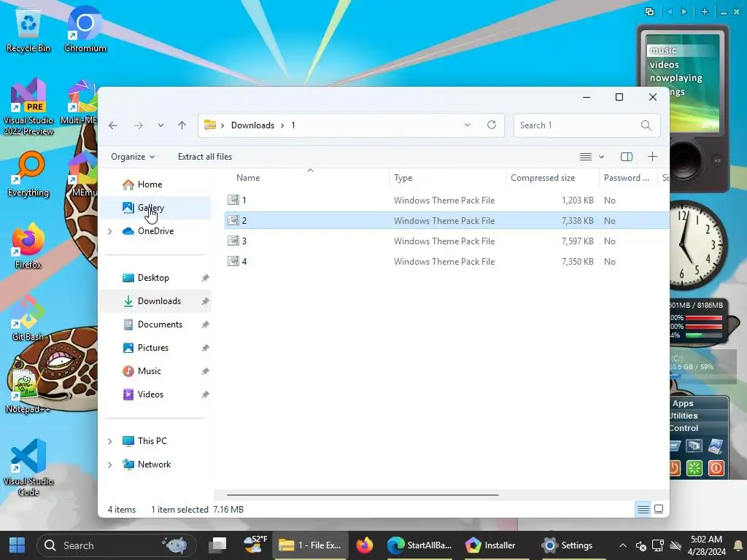Open view options dropdown arrow
The image size is (747, 560).
pyautogui.click(x=601, y=157)
